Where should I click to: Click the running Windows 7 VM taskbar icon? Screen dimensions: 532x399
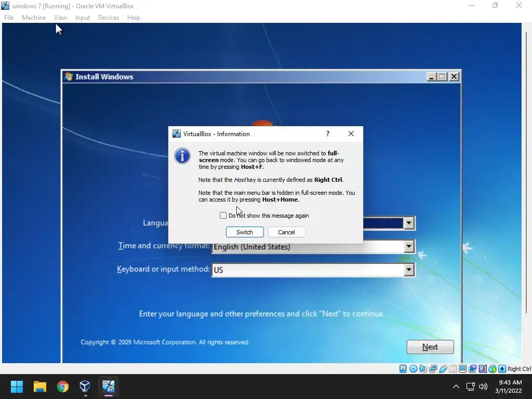coord(108,387)
